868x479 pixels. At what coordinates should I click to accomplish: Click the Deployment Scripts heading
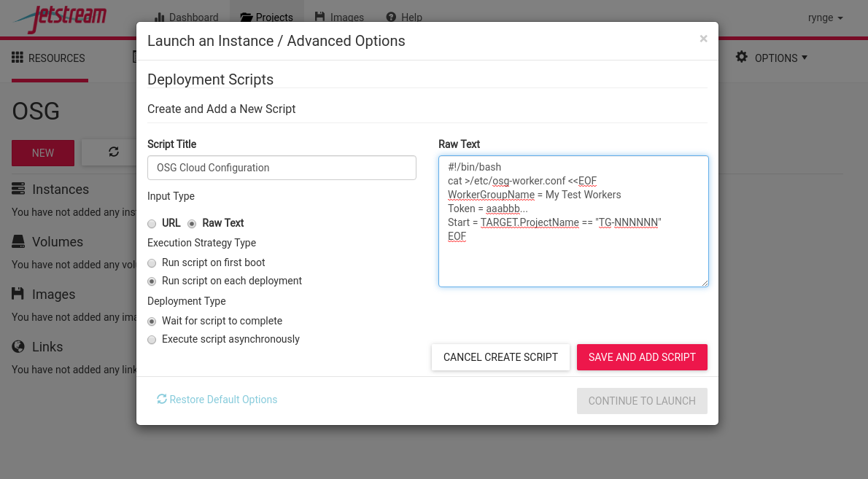[210, 79]
